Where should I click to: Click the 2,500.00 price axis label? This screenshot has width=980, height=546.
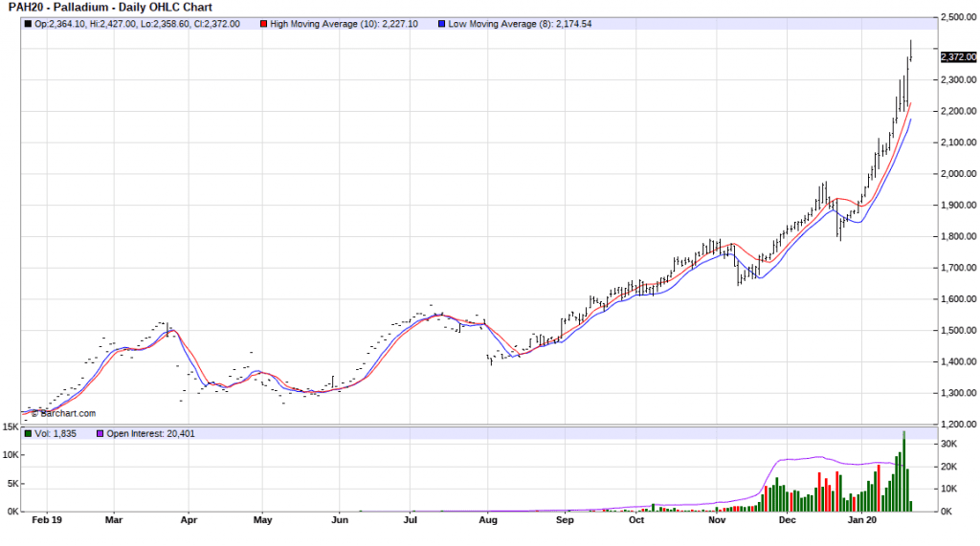pos(958,17)
